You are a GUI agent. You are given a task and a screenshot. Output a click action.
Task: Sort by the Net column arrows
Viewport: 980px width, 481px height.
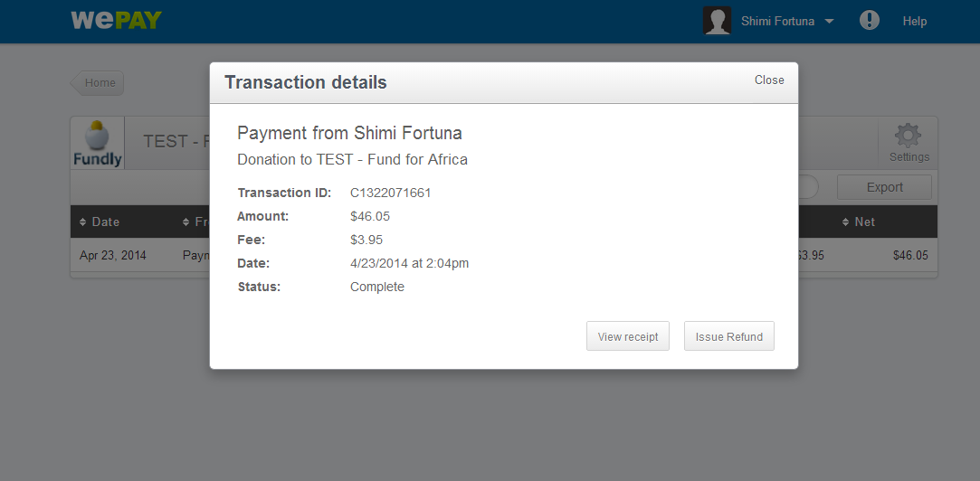coord(846,222)
